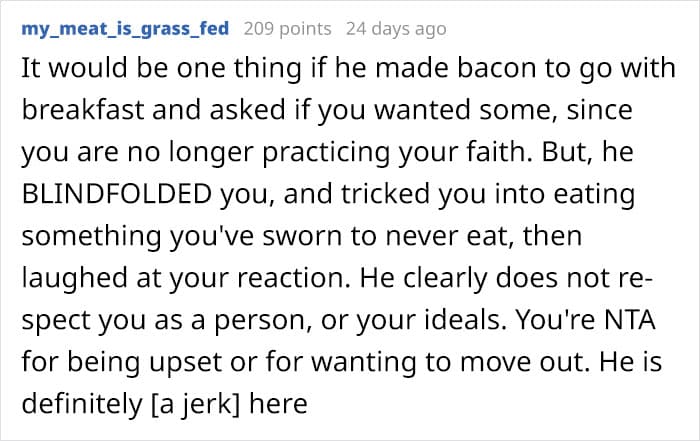Click the 209 points score label
This screenshot has height=441, width=700.
tap(288, 29)
